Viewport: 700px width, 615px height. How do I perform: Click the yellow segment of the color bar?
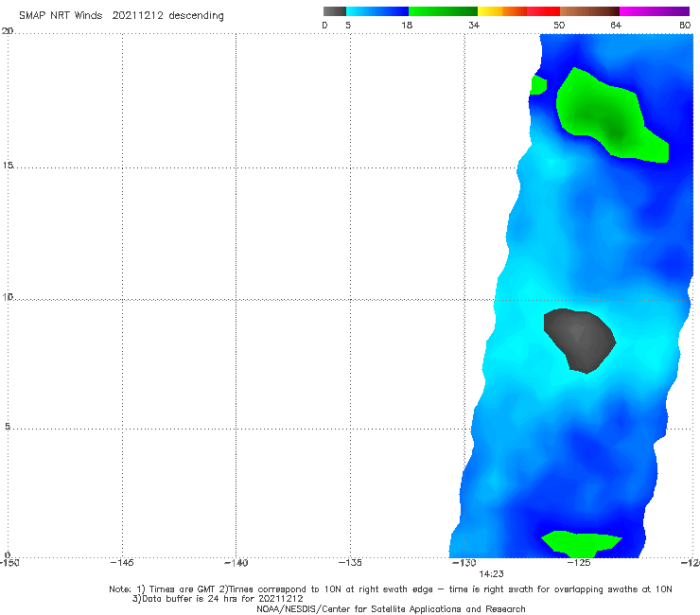click(x=490, y=11)
